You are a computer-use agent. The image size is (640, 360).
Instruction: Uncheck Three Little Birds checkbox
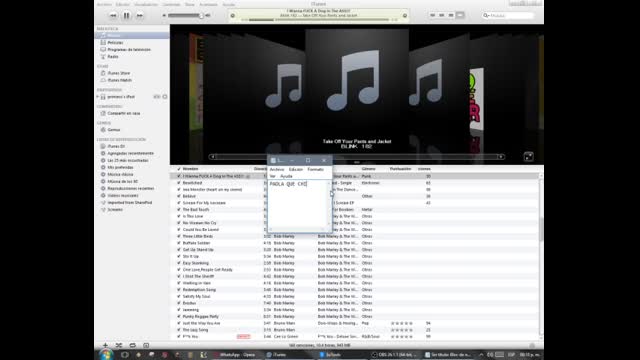pyautogui.click(x=179, y=236)
